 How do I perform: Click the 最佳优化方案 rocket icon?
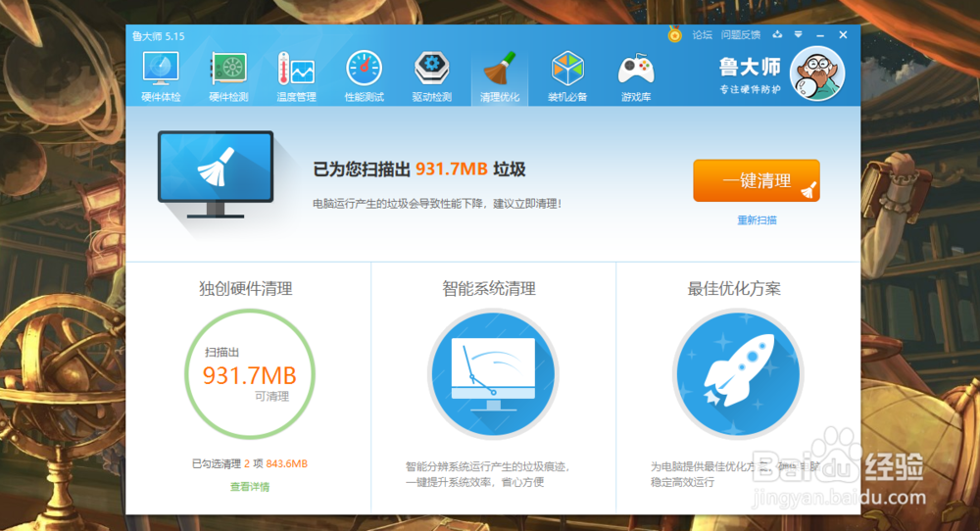click(738, 374)
